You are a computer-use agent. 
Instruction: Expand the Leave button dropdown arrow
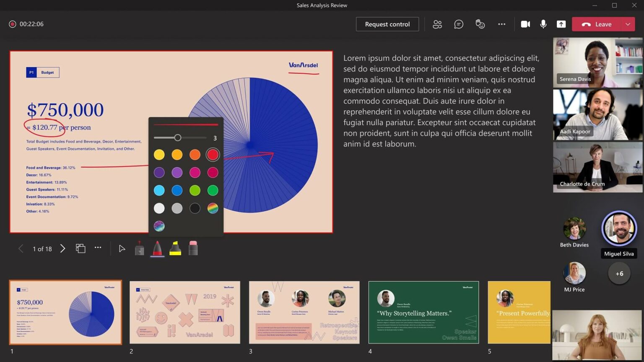[628, 24]
